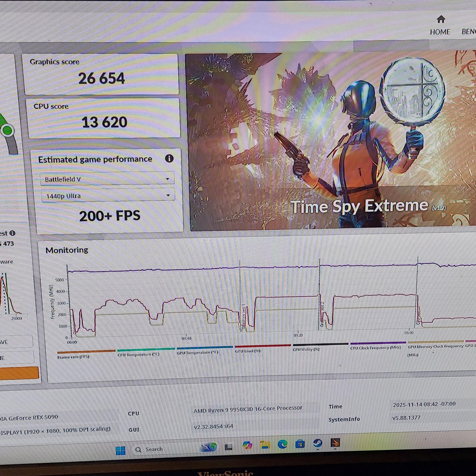Click the search highlight image in the taskbar
Screen dimensions: 476x476
click(x=209, y=447)
